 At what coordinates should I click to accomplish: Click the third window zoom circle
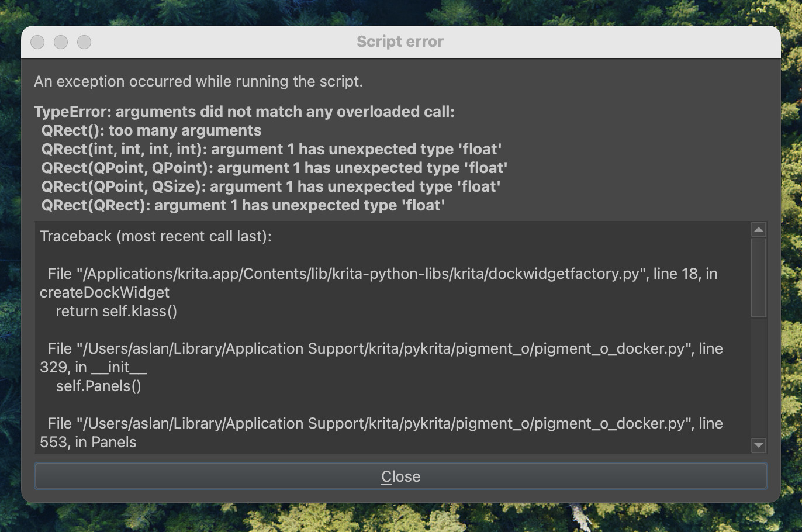[84, 42]
